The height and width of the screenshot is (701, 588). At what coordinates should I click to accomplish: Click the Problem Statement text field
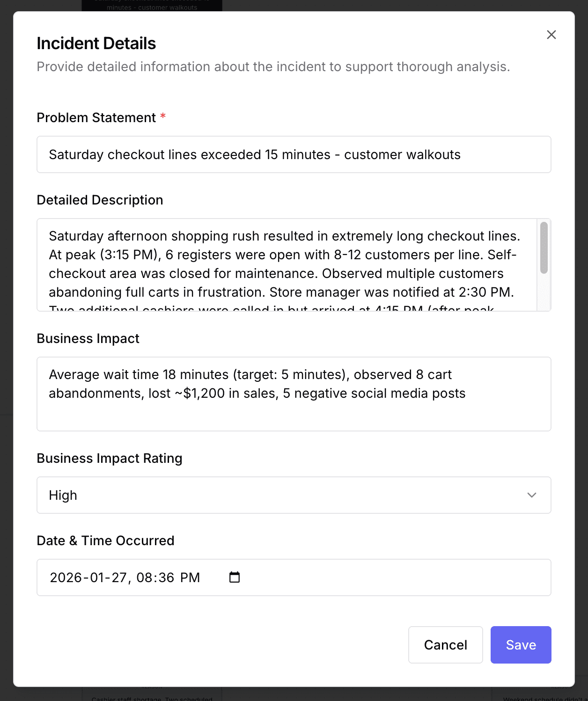pyautogui.click(x=294, y=154)
